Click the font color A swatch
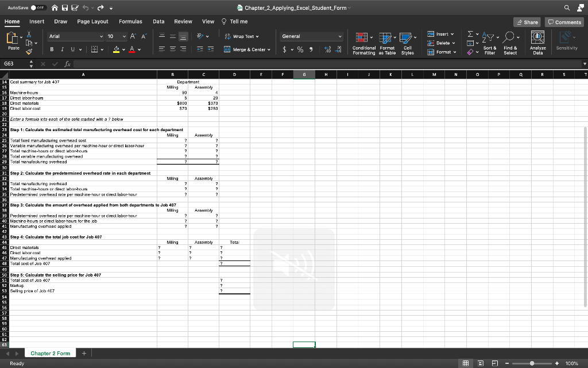This screenshot has height=368, width=588. click(131, 49)
